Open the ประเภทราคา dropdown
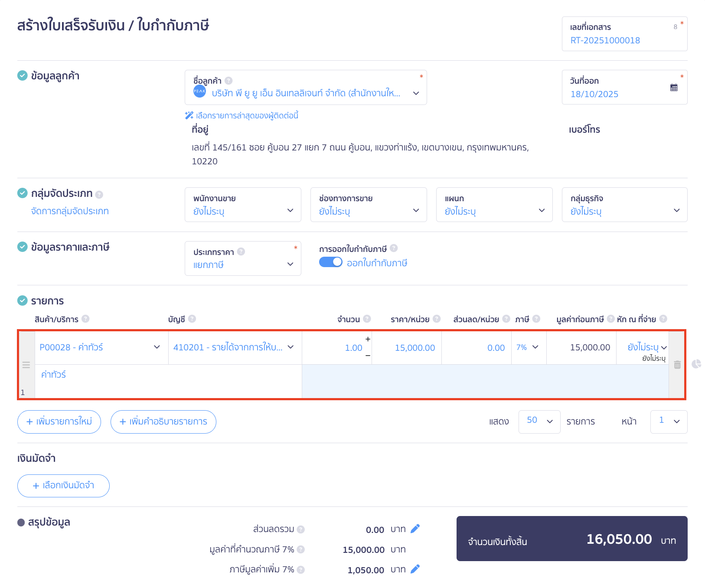Screen dimensions: 705x588 pyautogui.click(x=243, y=258)
